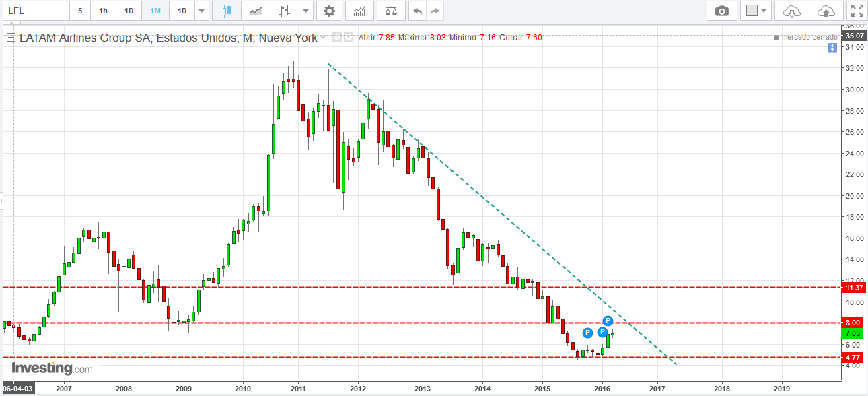The image size is (868, 396).
Task: Select the candlestick chart style
Action: 227,11
